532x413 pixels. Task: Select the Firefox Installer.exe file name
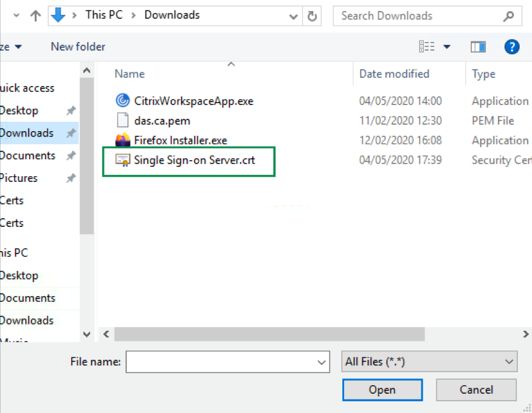(x=180, y=140)
